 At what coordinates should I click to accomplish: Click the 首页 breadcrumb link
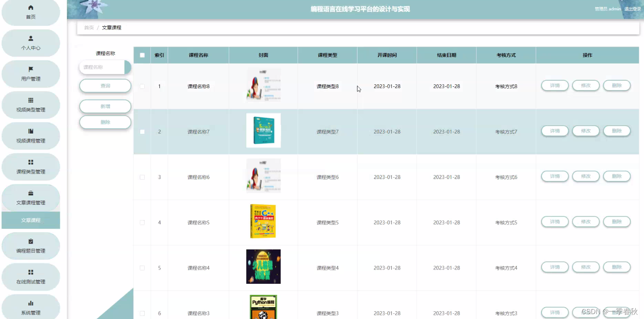[89, 27]
